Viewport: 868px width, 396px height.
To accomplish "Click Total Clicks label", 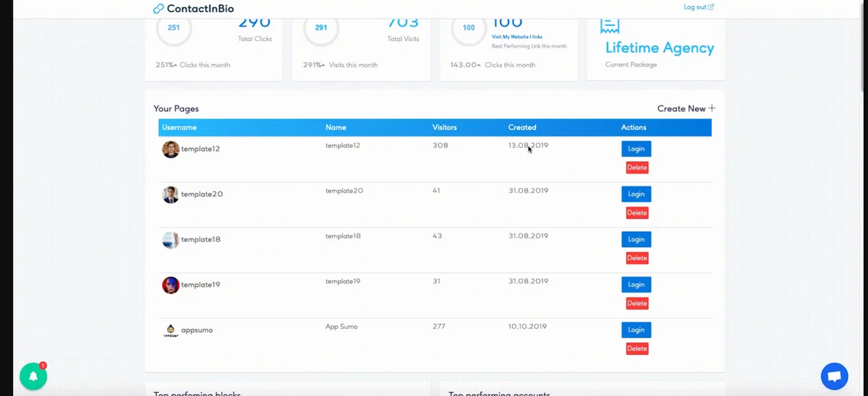I will click(255, 39).
